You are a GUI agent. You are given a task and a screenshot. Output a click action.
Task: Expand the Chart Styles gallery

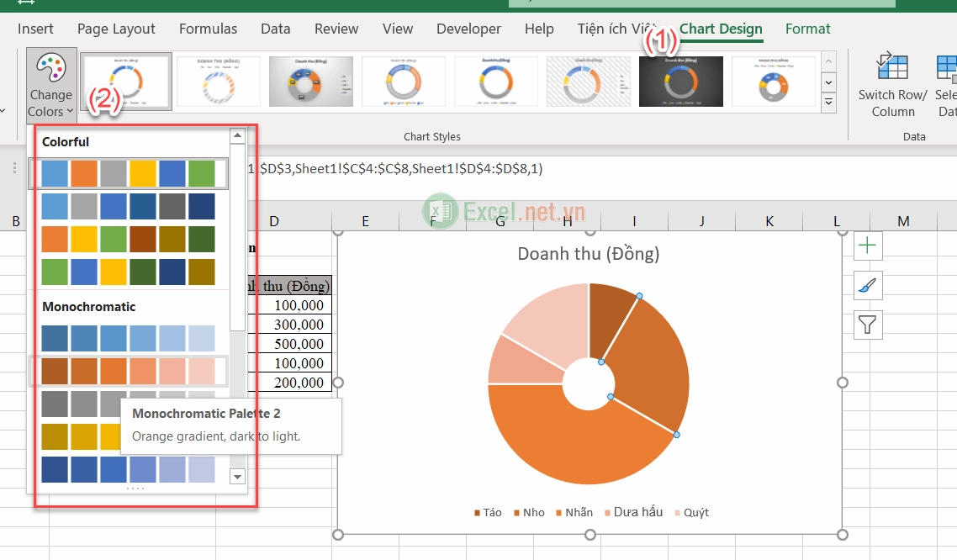click(x=828, y=102)
